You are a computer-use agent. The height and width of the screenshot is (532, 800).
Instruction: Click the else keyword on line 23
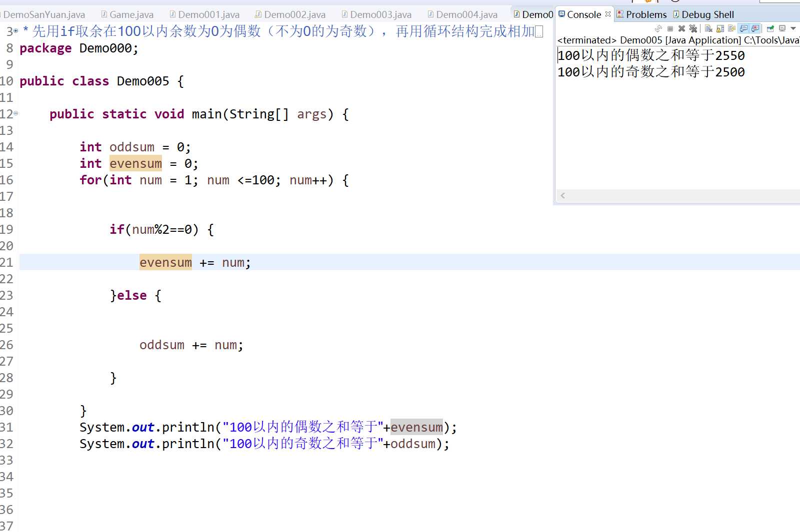click(x=131, y=295)
